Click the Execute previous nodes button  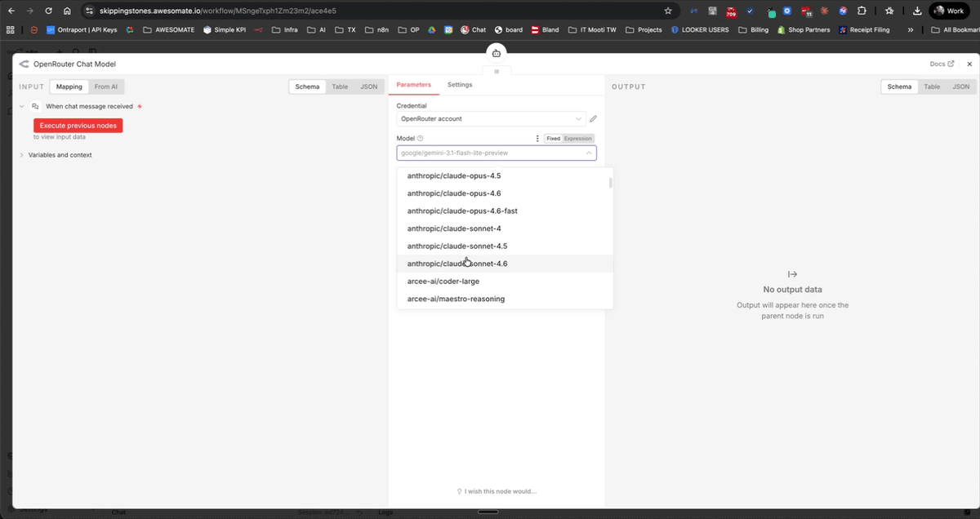pyautogui.click(x=78, y=126)
